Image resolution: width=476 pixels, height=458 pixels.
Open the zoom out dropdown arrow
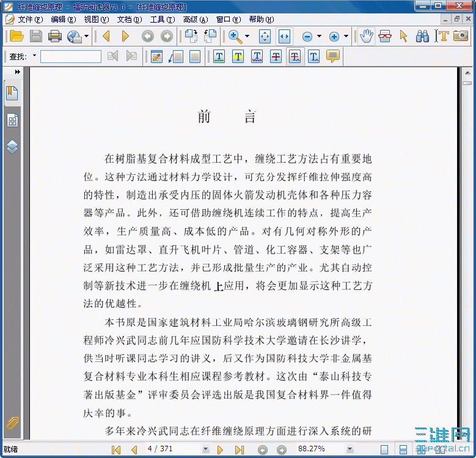[319, 37]
